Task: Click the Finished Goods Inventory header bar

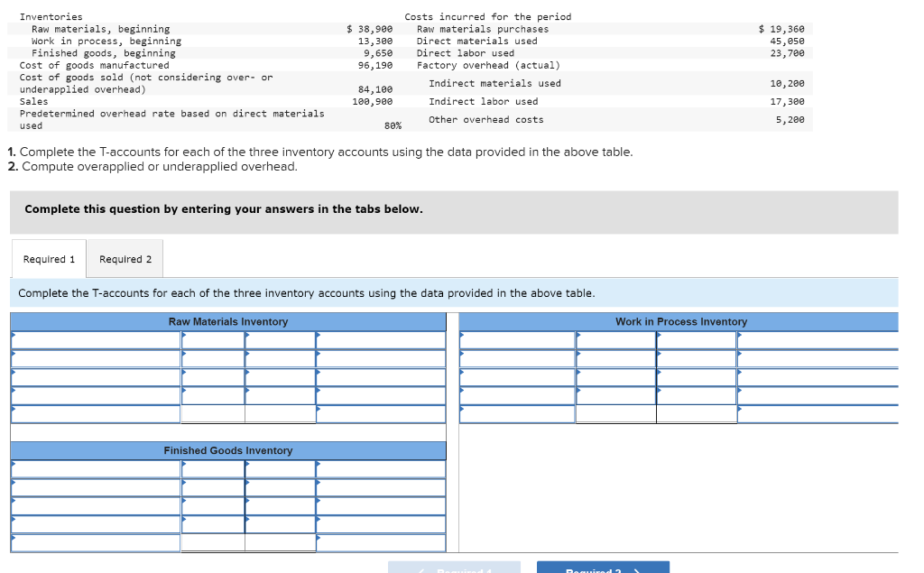Action: [226, 451]
